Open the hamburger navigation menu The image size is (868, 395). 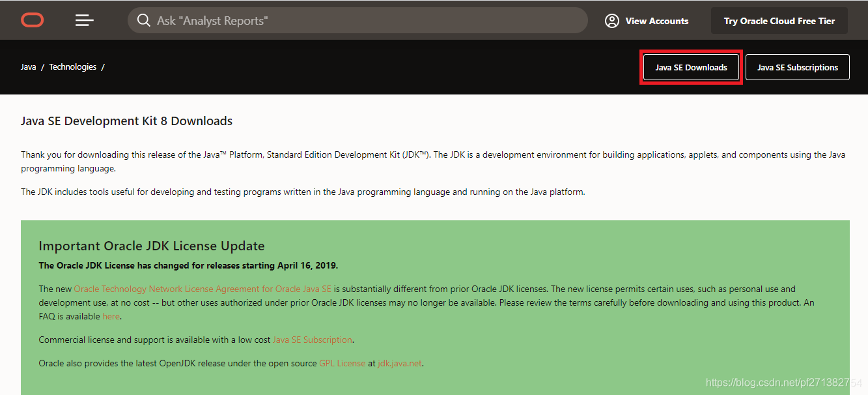click(85, 20)
